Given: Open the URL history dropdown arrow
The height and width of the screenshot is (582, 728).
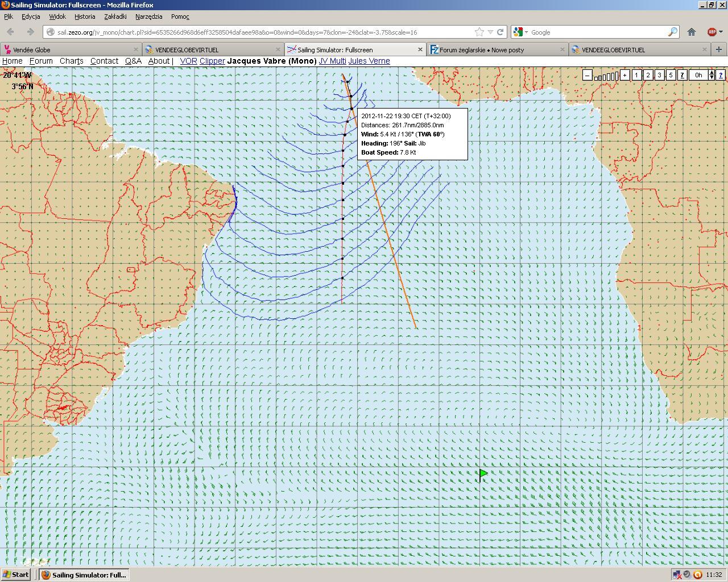Looking at the screenshot, I should [490, 32].
